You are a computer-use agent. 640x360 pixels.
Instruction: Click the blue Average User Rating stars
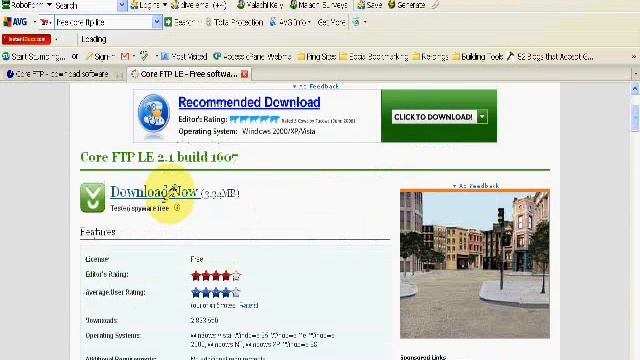click(x=216, y=292)
